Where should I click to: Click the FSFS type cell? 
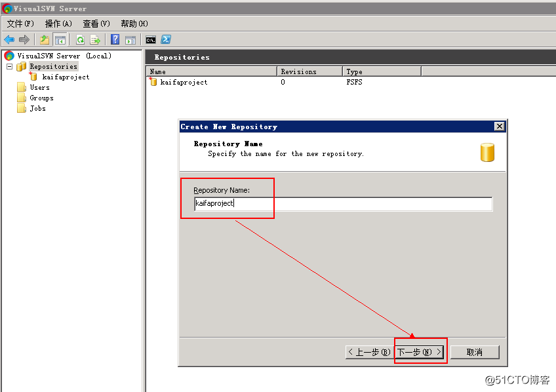tap(354, 82)
